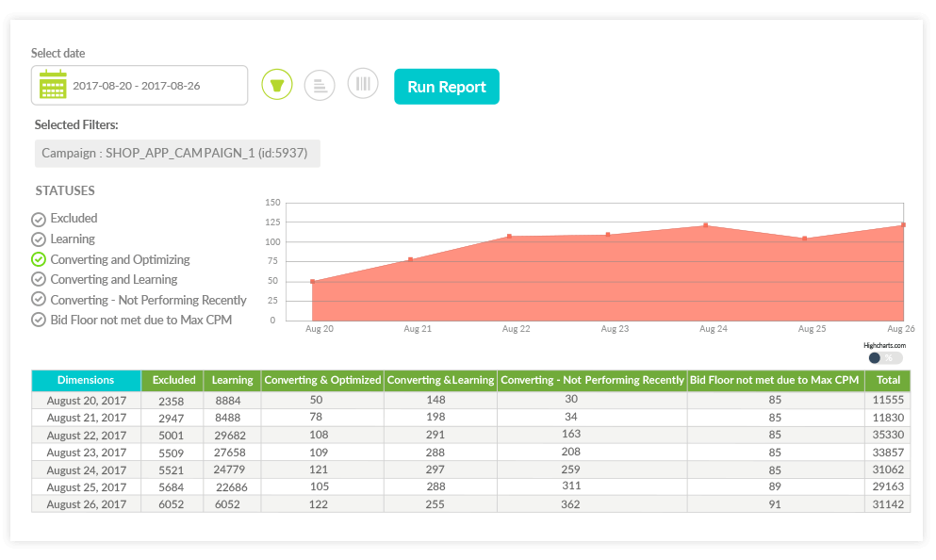The height and width of the screenshot is (560, 936).
Task: Select the Not Performing Recently value 311
Action: pos(571,486)
